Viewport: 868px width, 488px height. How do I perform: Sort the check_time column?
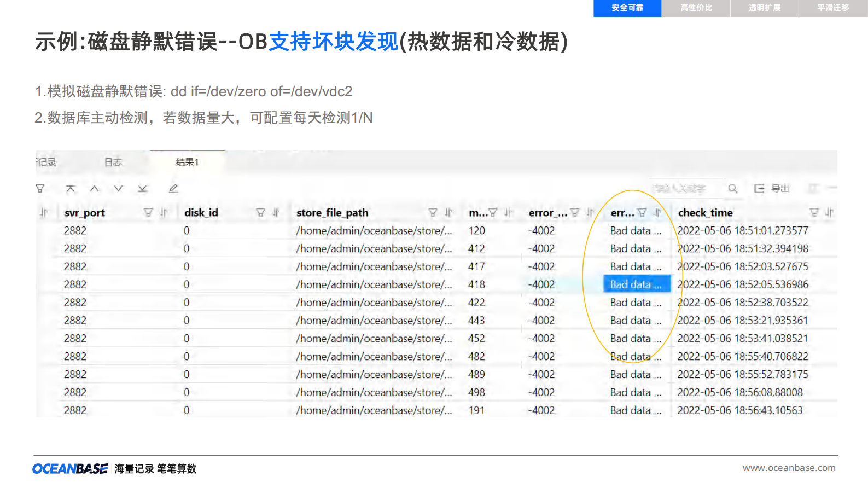(829, 212)
